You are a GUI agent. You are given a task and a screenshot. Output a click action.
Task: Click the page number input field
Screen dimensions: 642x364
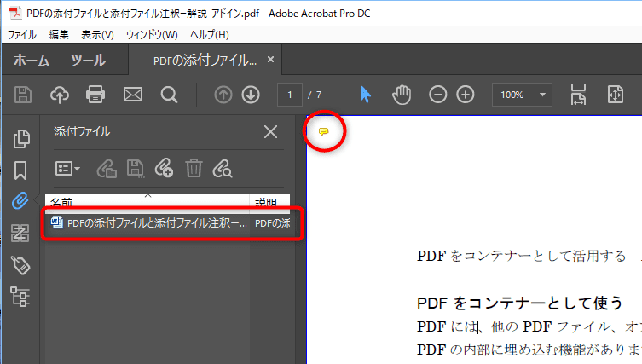pos(291,95)
